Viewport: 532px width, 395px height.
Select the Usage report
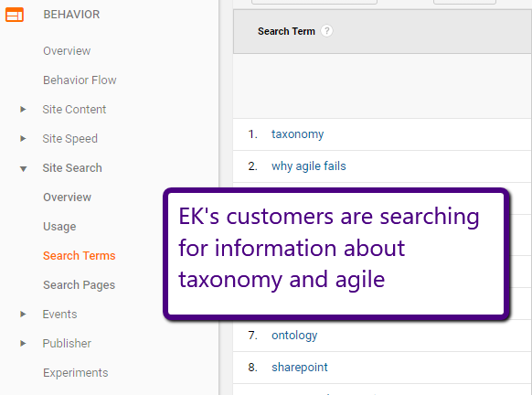[x=59, y=227]
